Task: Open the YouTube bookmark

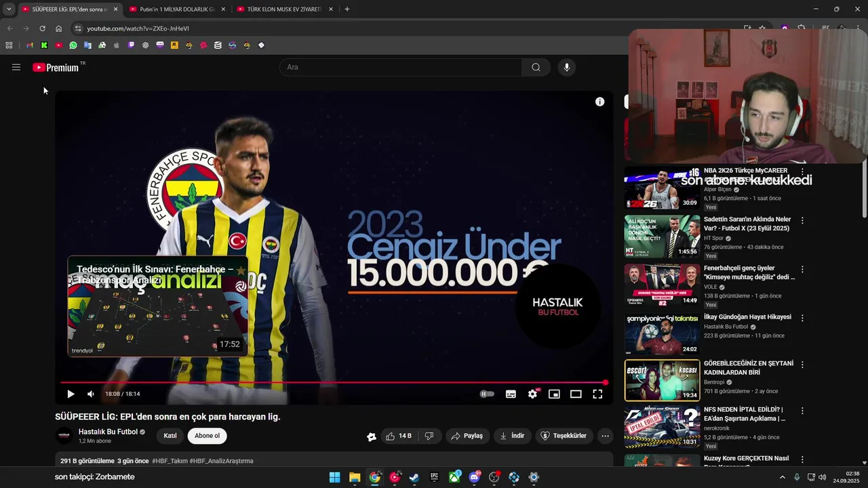Action: click(x=59, y=45)
